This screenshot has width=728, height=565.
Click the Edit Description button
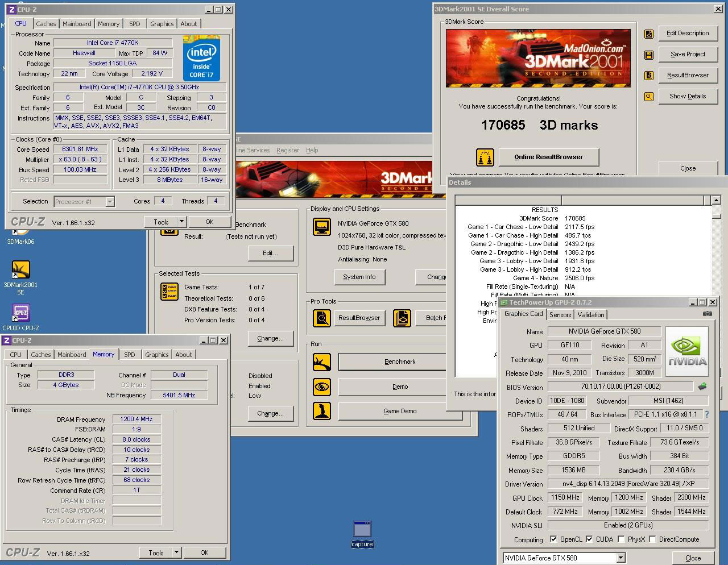688,34
